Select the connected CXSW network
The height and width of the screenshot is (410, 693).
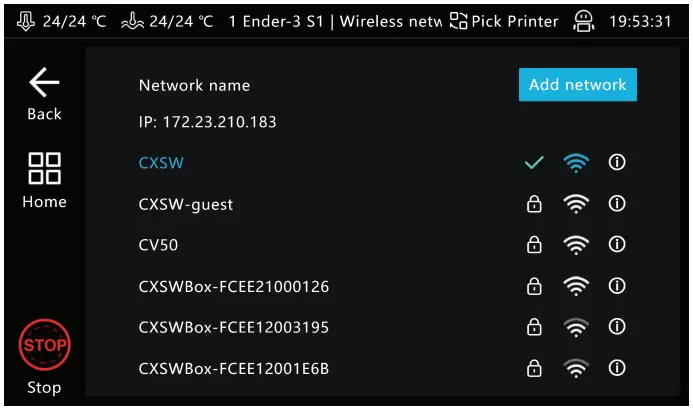point(161,162)
